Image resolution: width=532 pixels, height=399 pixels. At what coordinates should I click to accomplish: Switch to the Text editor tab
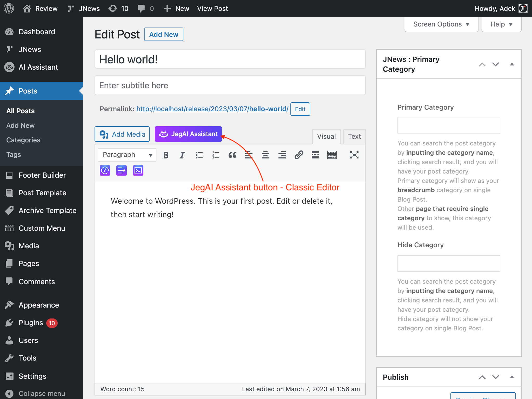point(354,137)
